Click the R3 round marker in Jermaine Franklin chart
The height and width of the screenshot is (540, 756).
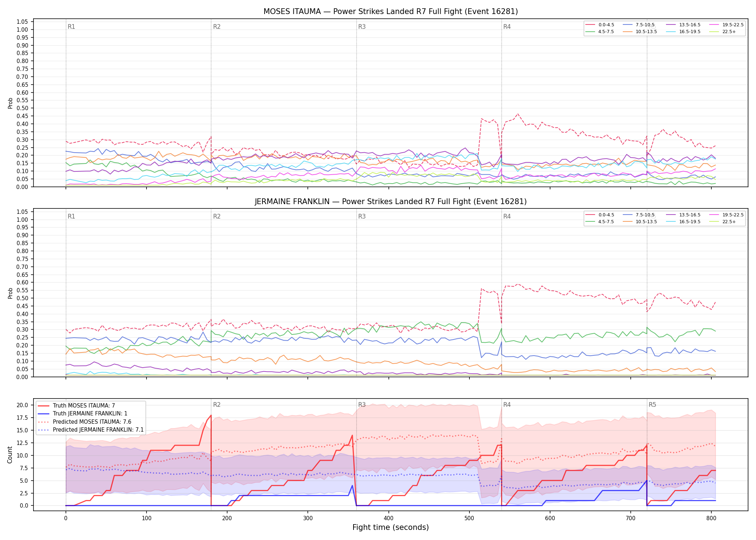coord(362,217)
